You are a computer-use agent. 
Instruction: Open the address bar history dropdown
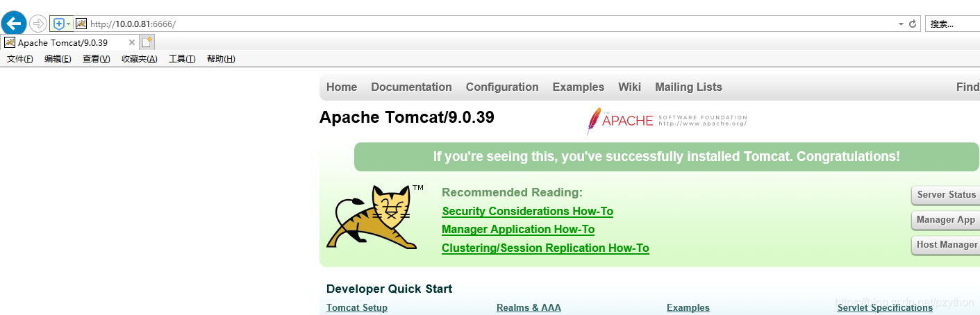[901, 24]
